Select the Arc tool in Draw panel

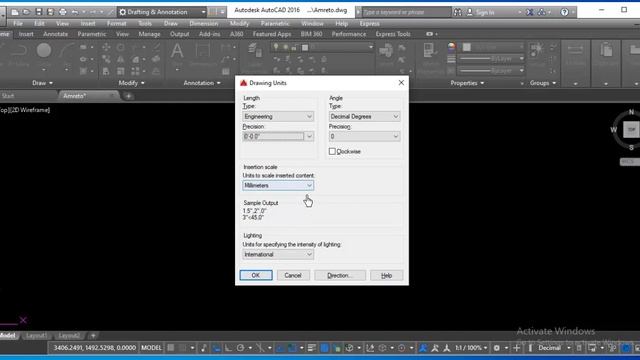tap(66, 51)
